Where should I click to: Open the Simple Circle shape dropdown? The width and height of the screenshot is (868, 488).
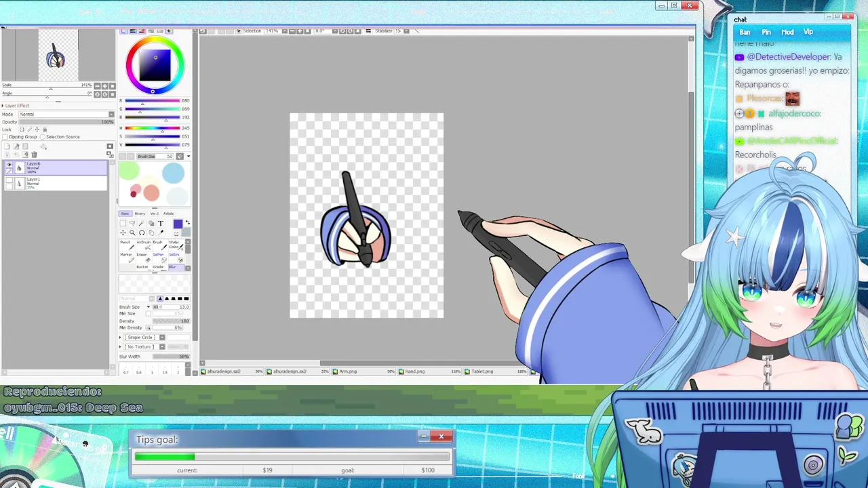click(162, 338)
